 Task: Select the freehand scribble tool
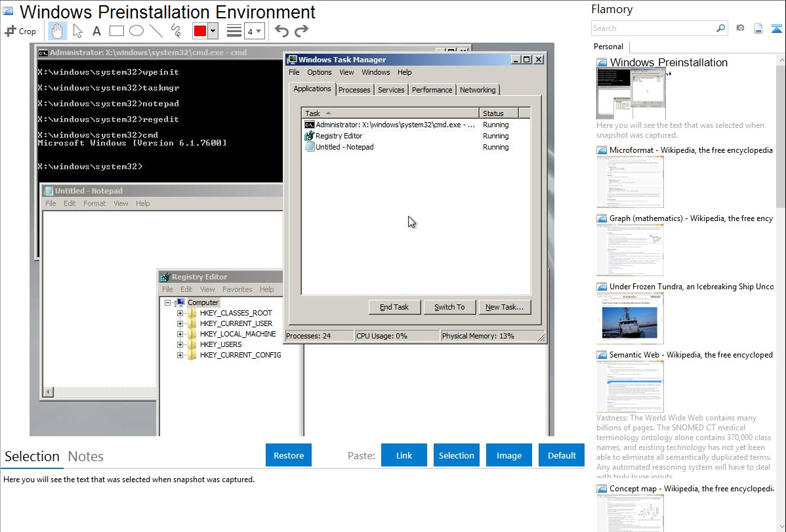pyautogui.click(x=176, y=31)
